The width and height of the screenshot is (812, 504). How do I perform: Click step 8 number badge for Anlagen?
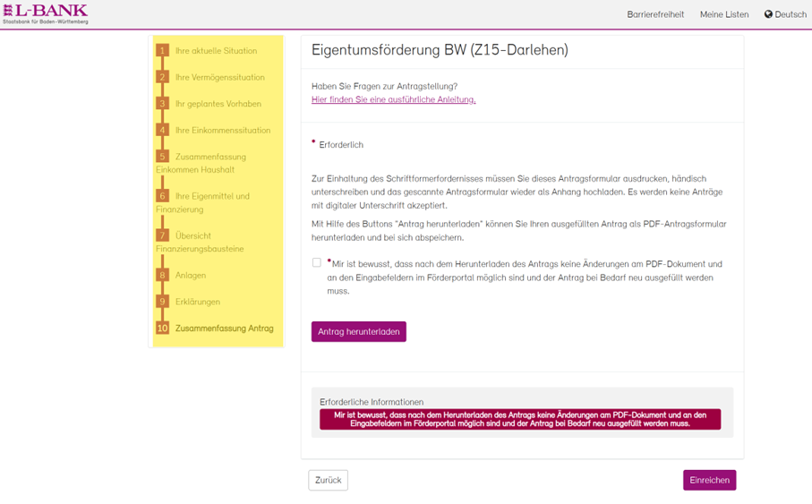pos(162,276)
